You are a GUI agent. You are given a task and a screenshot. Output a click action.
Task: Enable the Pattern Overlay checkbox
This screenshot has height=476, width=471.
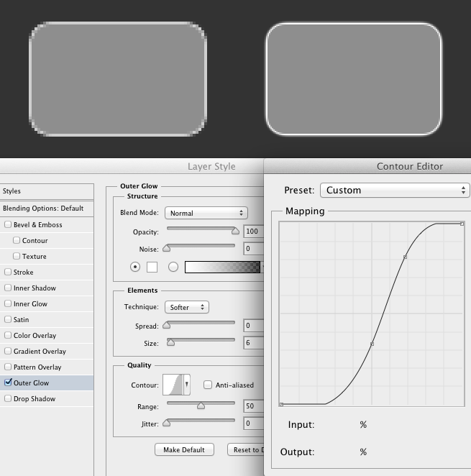click(x=8, y=367)
